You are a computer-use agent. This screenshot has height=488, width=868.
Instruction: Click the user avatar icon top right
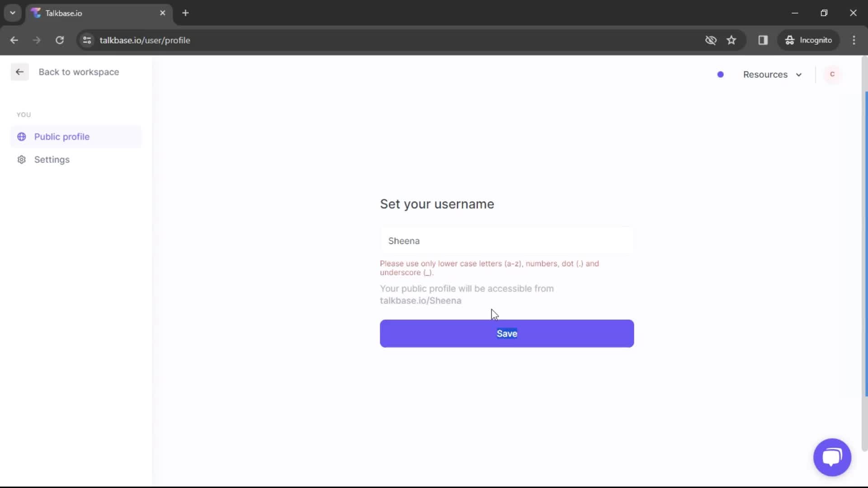pyautogui.click(x=833, y=74)
